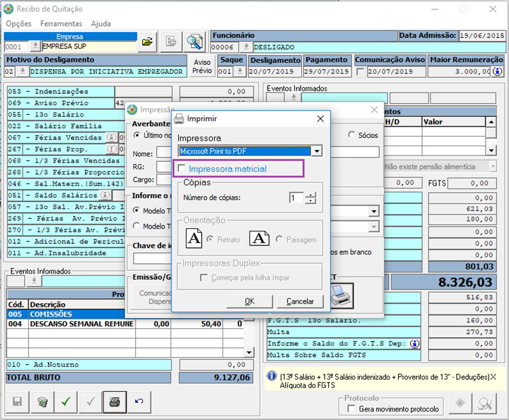Open Funcionário code lookup arrow
The width and height of the screenshot is (509, 420).
click(246, 47)
